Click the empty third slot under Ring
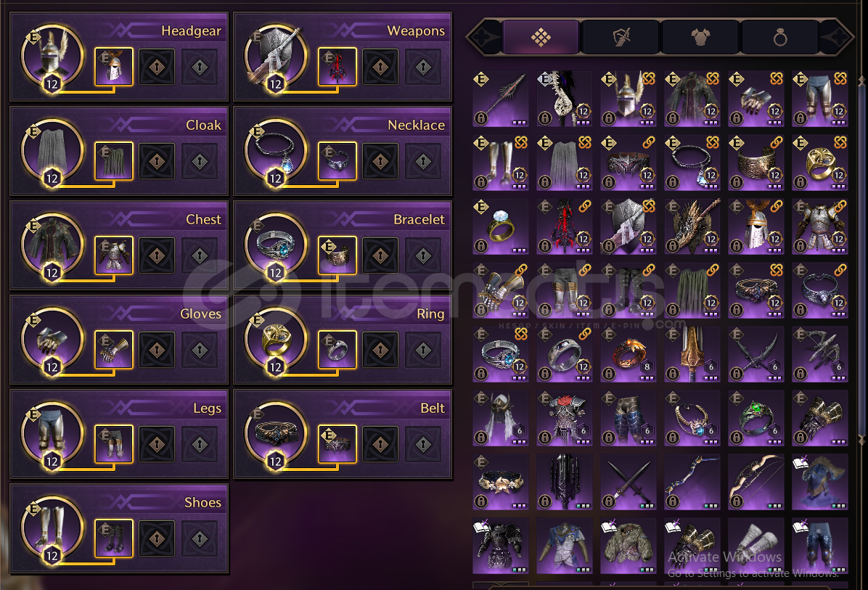The image size is (868, 590). click(x=424, y=350)
